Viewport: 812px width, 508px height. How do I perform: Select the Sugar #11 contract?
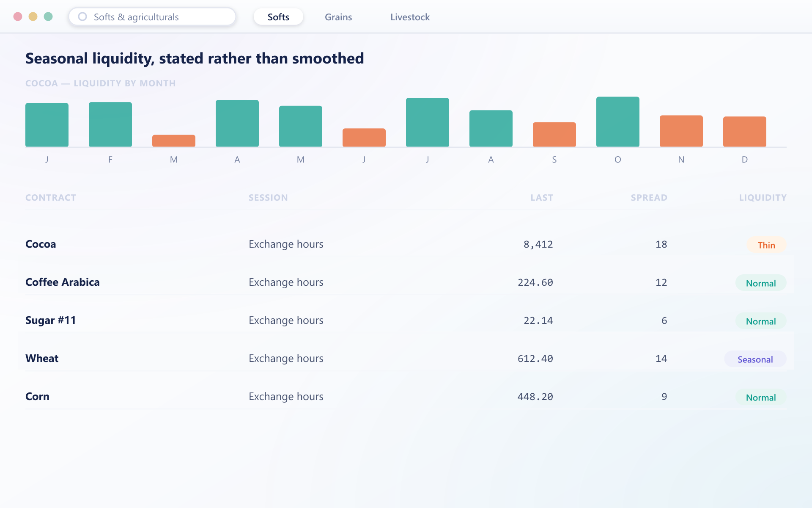click(x=51, y=320)
